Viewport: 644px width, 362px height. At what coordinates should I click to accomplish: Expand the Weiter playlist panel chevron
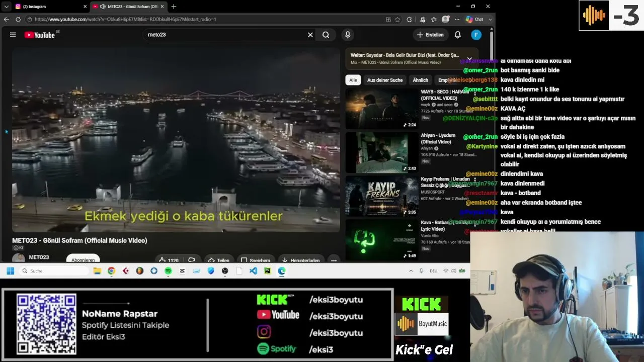pyautogui.click(x=469, y=58)
